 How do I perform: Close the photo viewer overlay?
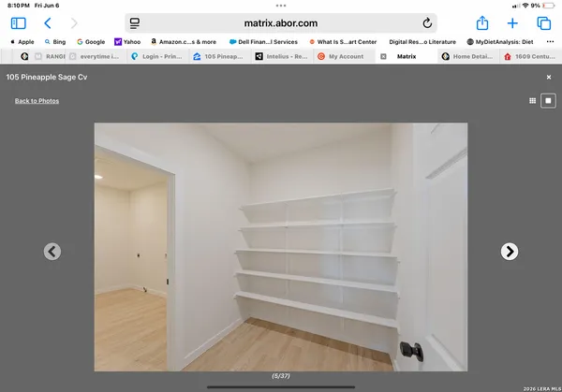[x=549, y=78]
